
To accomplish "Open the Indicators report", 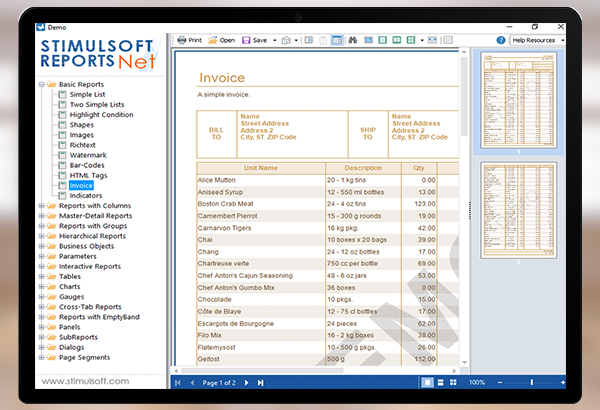I will click(86, 196).
